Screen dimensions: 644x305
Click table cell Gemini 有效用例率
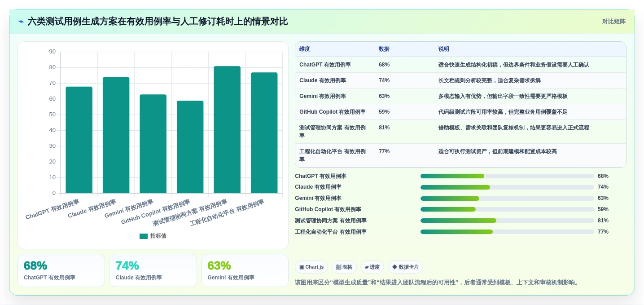tap(323, 96)
